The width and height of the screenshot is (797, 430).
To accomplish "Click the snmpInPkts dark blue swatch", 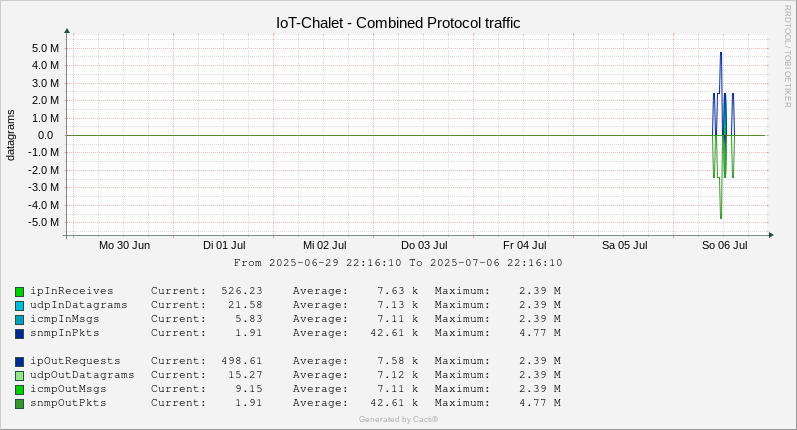I will pyautogui.click(x=19, y=334).
